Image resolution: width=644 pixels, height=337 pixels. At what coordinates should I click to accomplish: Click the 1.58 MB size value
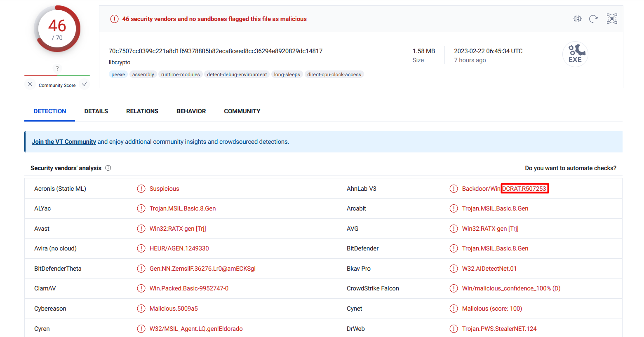click(x=424, y=51)
